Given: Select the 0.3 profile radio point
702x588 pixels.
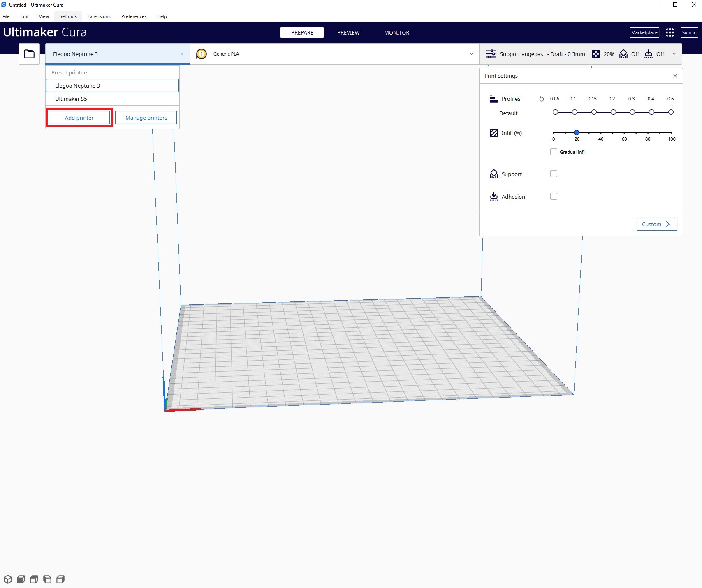Looking at the screenshot, I should (632, 112).
